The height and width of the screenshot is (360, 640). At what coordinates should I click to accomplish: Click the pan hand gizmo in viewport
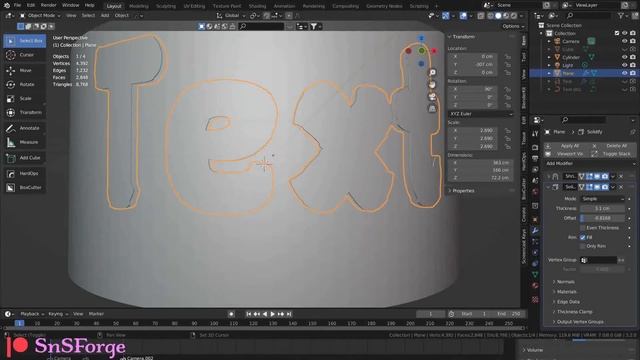point(432,84)
